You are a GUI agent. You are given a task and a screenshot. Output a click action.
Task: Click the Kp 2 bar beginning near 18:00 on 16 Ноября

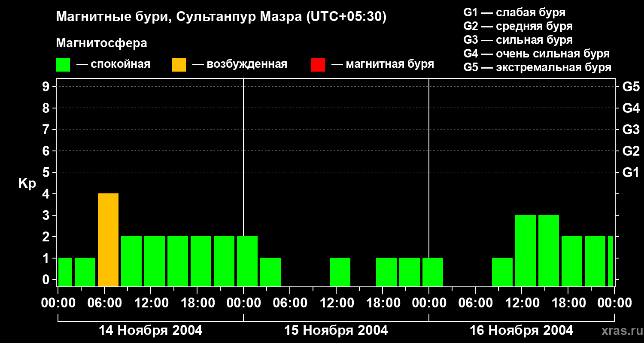pyautogui.click(x=572, y=262)
